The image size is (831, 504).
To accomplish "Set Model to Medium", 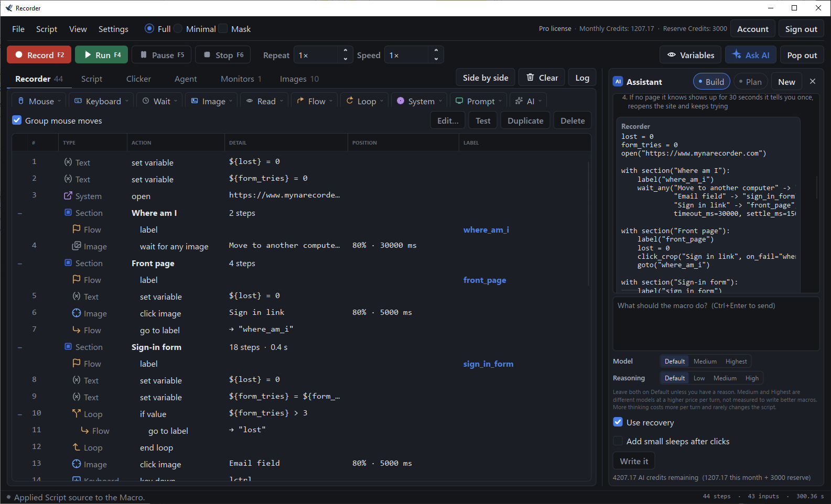I will pos(705,361).
